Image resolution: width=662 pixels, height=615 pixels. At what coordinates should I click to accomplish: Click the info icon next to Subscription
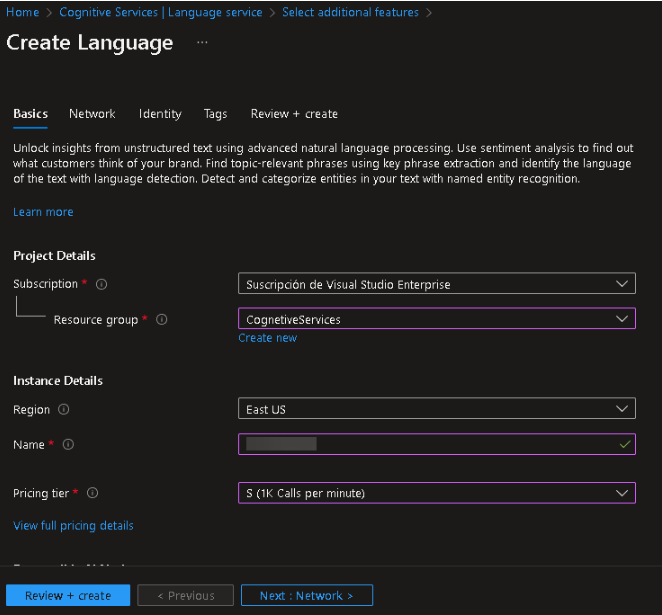pos(102,285)
